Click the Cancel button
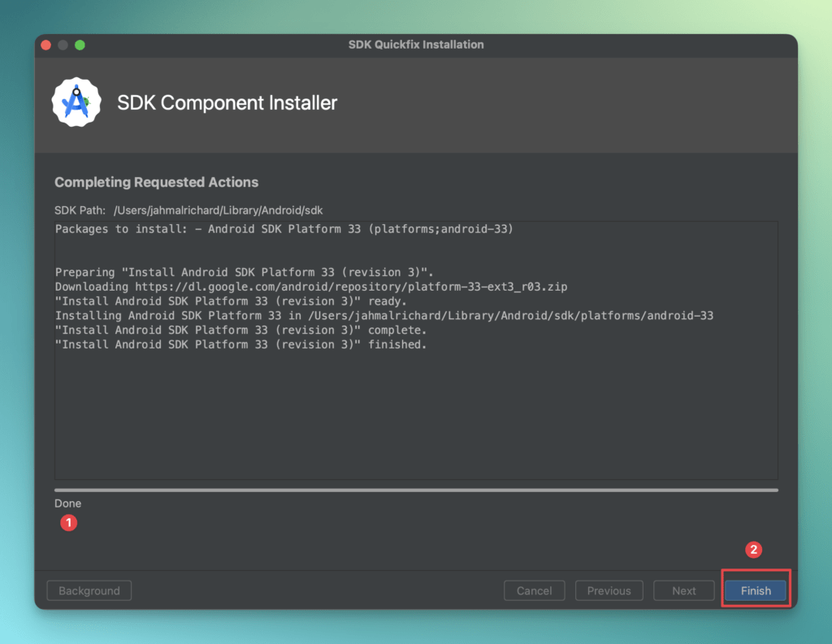Viewport: 832px width, 644px height. tap(534, 590)
